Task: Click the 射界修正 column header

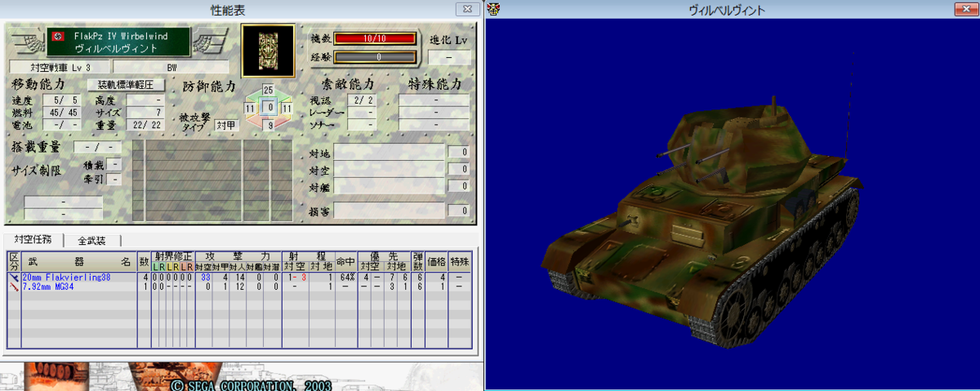Action: 172,256
